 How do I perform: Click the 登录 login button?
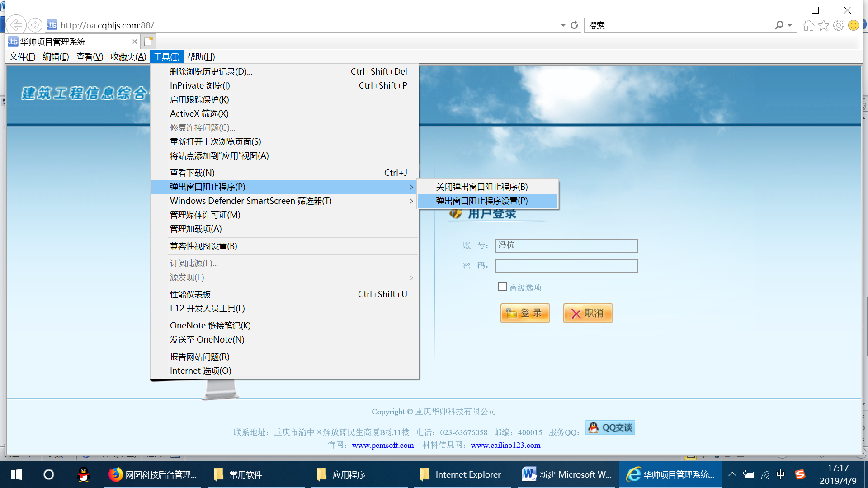525,313
